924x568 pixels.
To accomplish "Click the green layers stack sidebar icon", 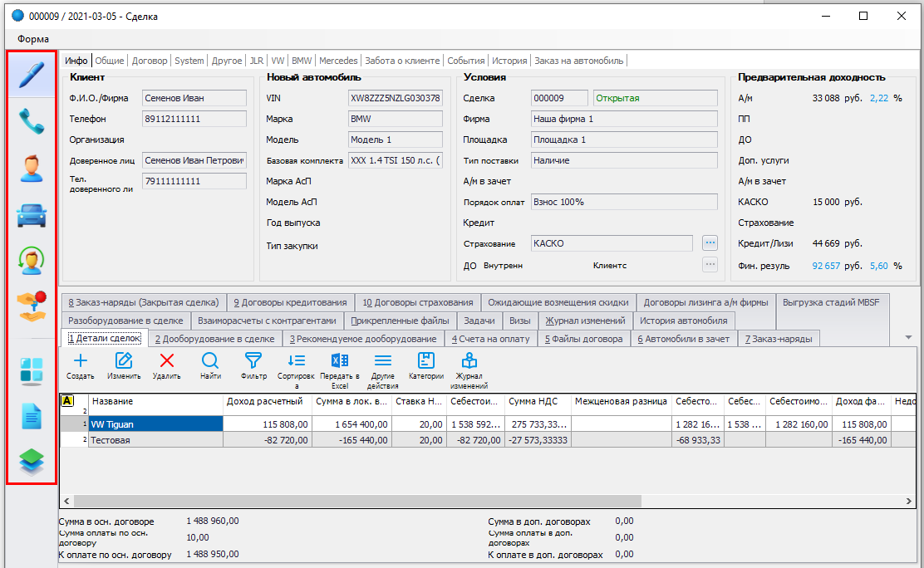I will (x=32, y=461).
